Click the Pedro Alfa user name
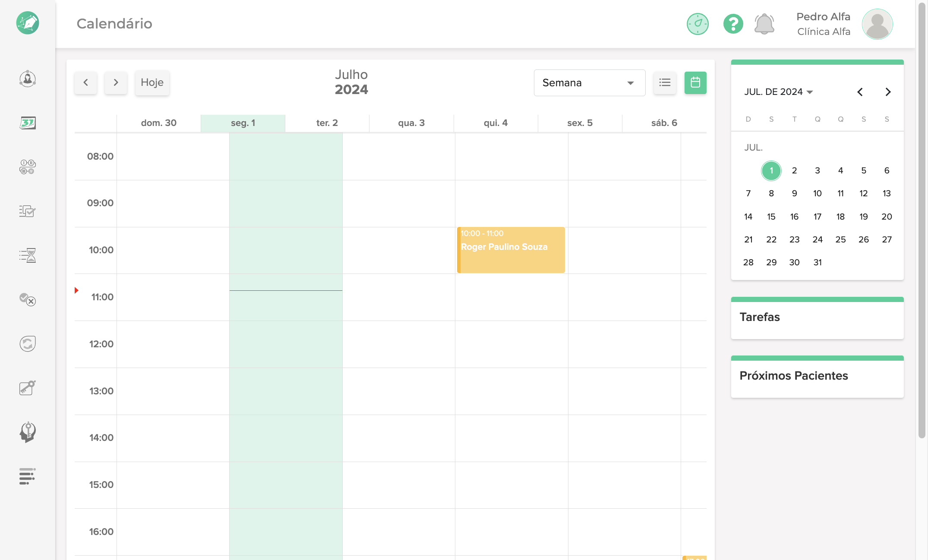This screenshot has width=928, height=560. pyautogui.click(x=823, y=16)
